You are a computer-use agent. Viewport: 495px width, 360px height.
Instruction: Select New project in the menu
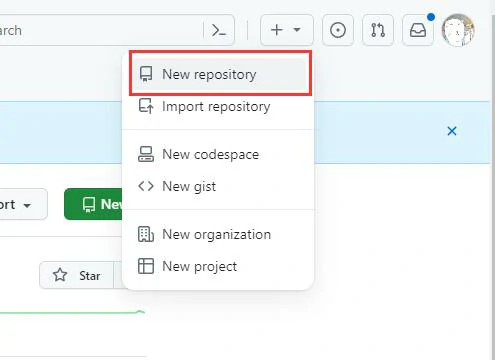218,266
